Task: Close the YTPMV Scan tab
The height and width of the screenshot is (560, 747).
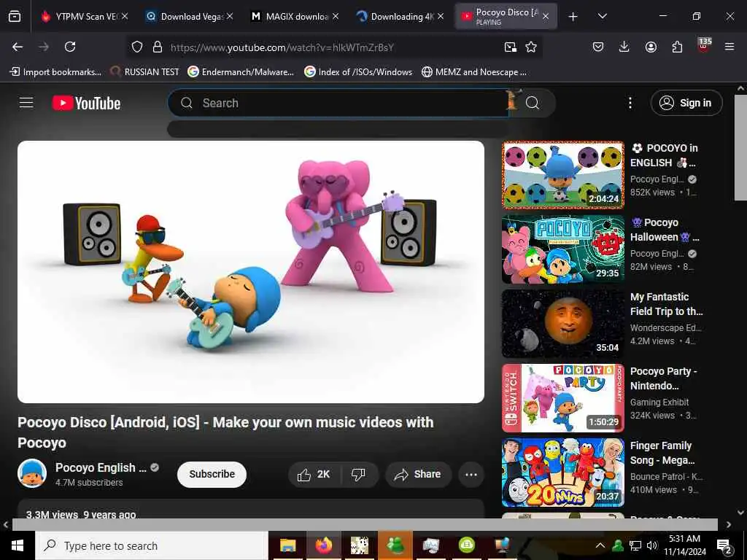Action: [x=125, y=17]
